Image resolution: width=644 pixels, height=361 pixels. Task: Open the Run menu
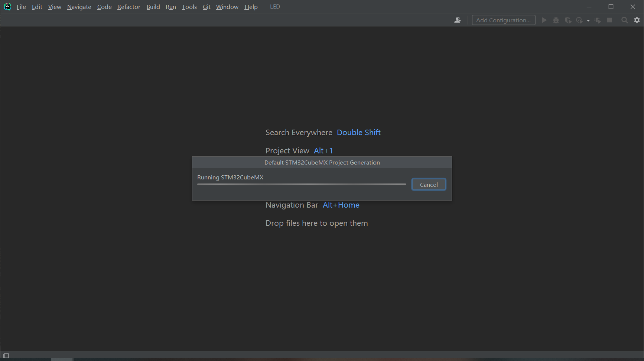tap(171, 7)
